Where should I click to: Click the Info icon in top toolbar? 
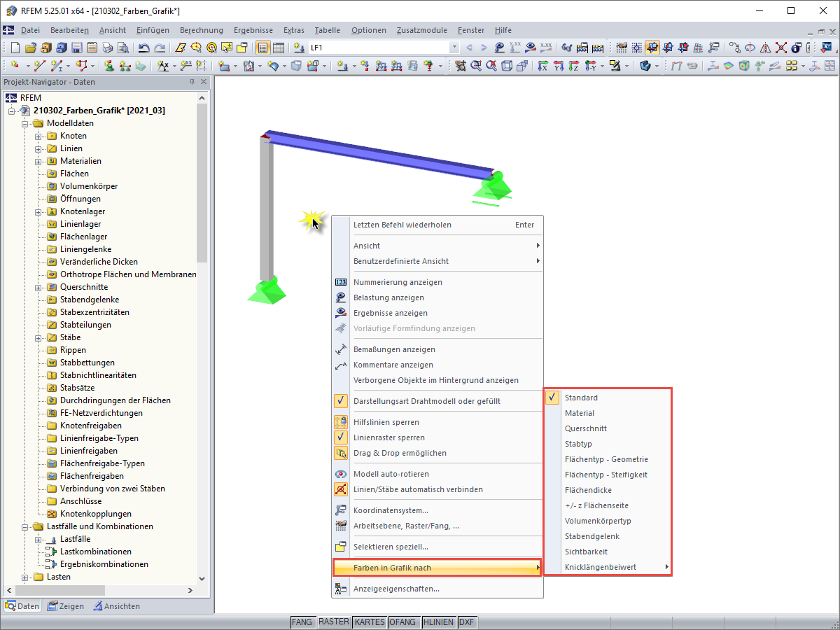(x=796, y=48)
